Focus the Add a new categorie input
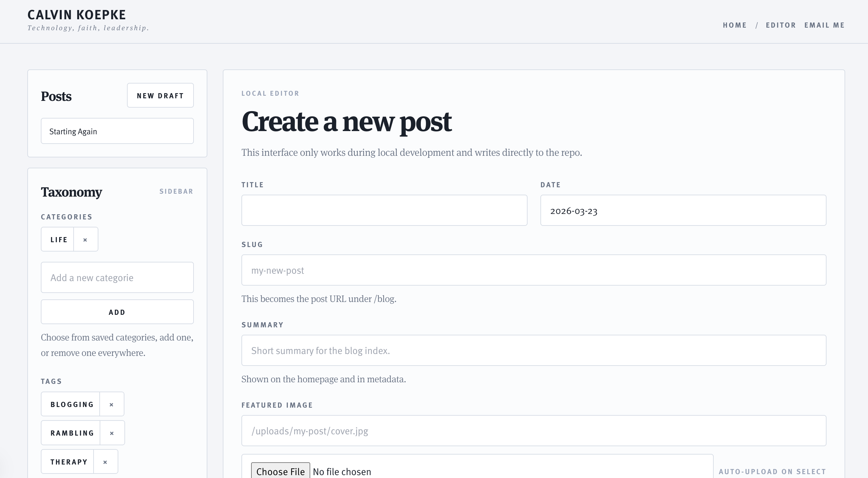Image resolution: width=868 pixels, height=478 pixels. (x=117, y=277)
